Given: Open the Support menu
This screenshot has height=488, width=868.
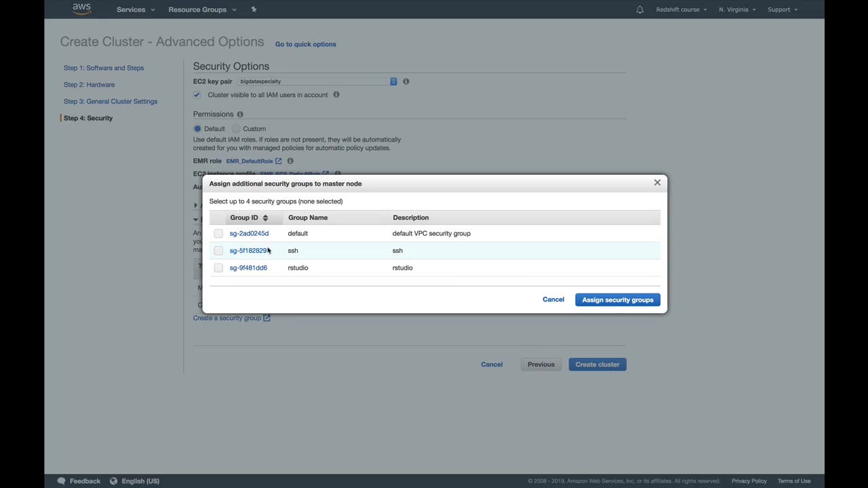Looking at the screenshot, I should click(783, 9).
